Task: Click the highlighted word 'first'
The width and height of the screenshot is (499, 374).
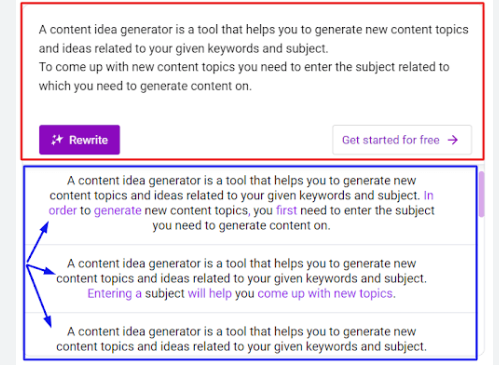Action: 286,210
